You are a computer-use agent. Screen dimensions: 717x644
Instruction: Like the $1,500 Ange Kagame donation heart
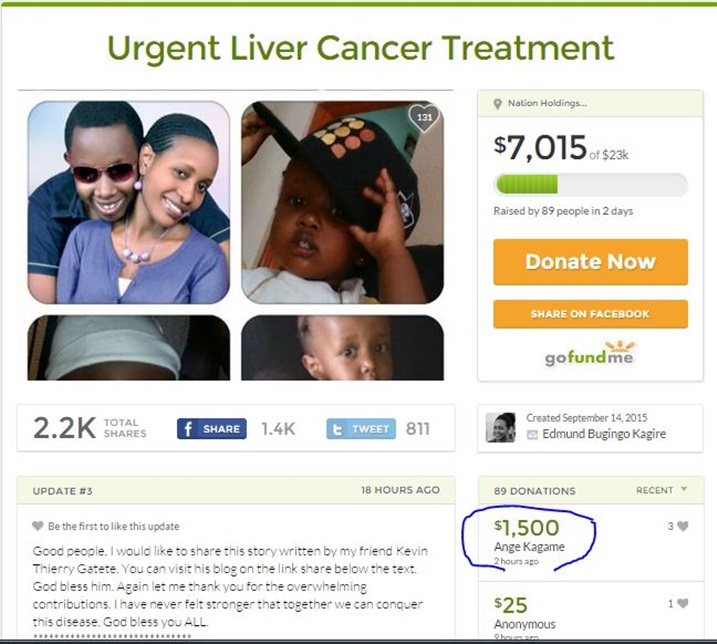pos(682,526)
